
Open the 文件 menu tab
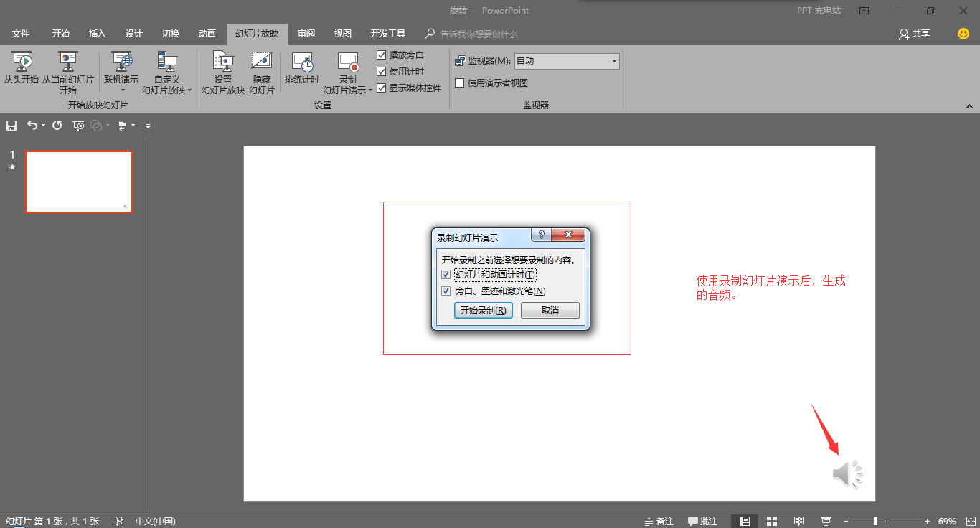click(x=21, y=34)
